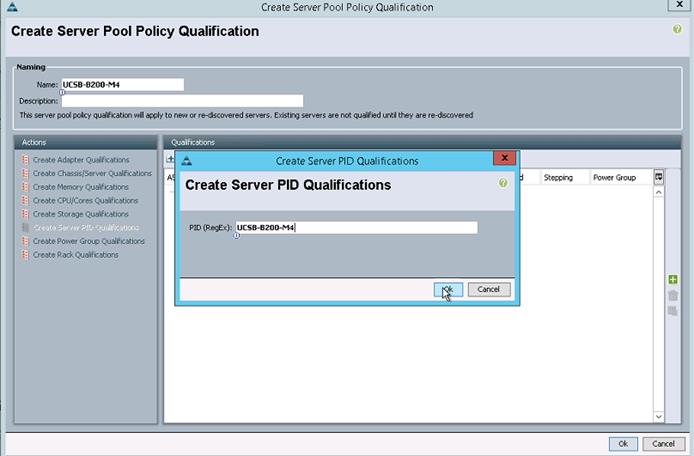Click the Description text field

[x=182, y=101]
